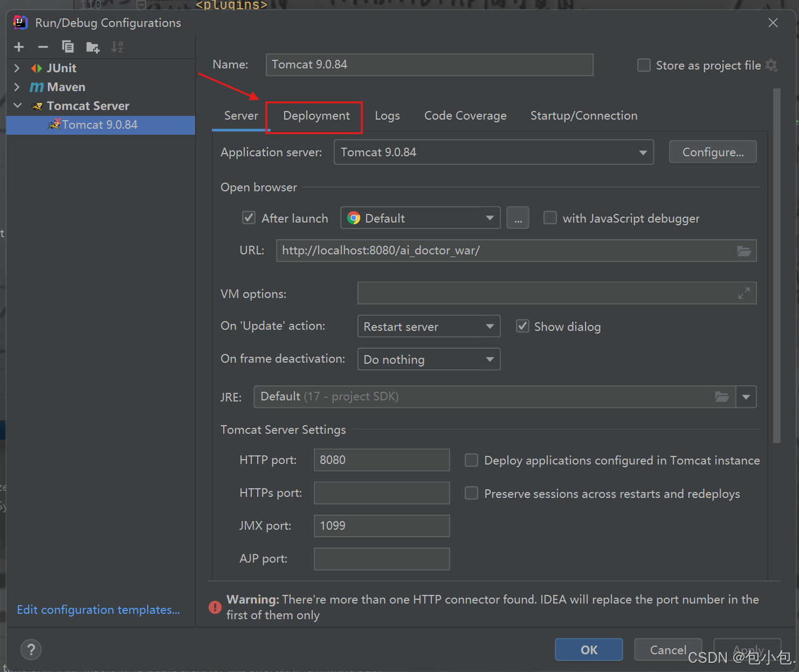
Task: Click the Configure... button
Action: (x=713, y=152)
